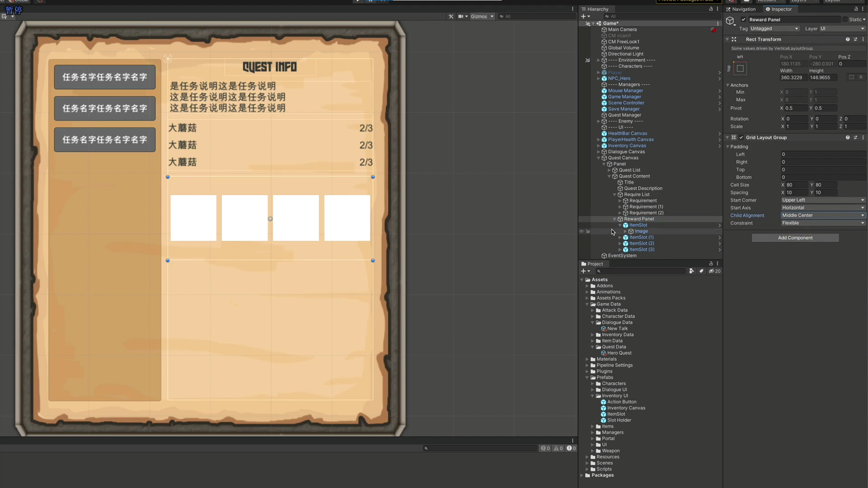
Task: Toggle hidden packages visibility count icon
Action: (x=715, y=271)
